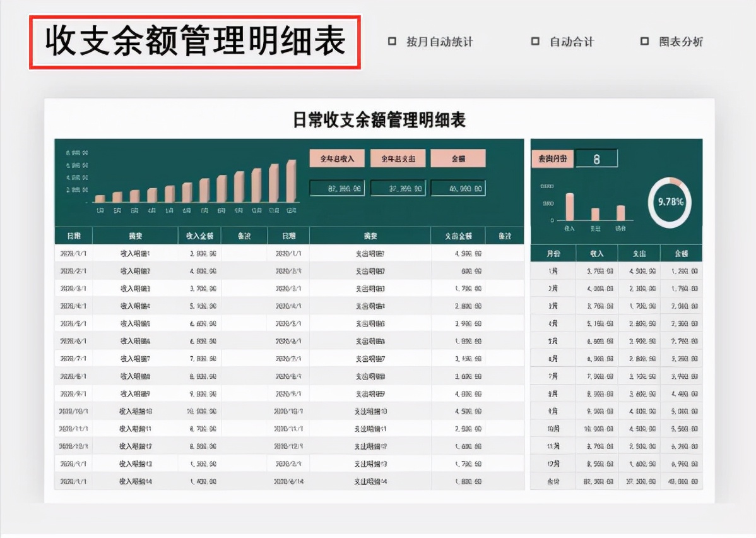Click the annual balance display showing 40,950.00

(459, 188)
